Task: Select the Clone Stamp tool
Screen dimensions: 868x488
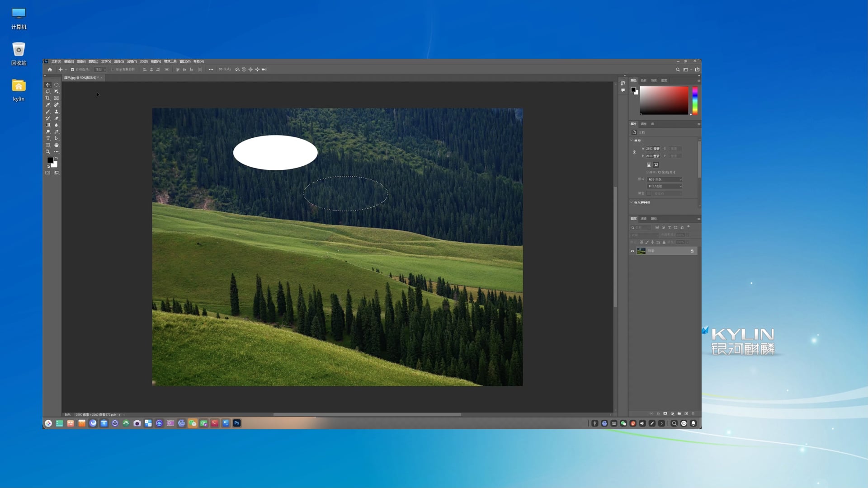Action: coord(57,112)
